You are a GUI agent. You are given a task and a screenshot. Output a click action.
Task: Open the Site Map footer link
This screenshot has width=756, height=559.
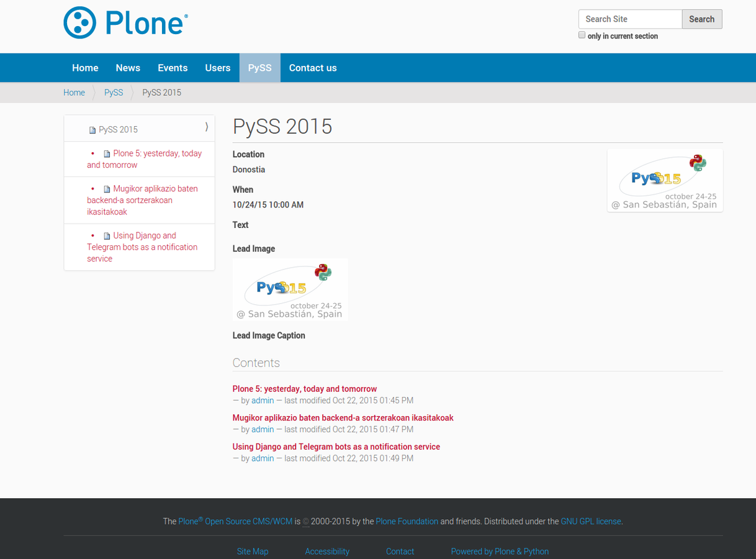coord(253,552)
